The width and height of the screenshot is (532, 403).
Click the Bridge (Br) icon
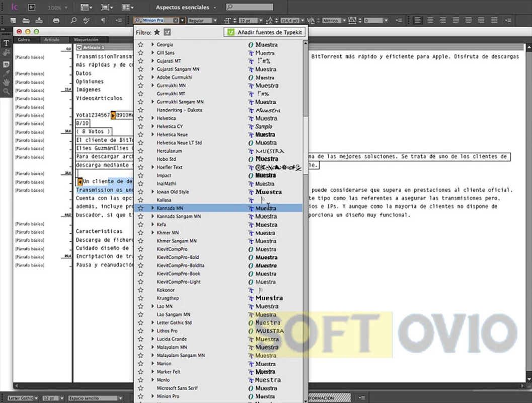tap(31, 8)
